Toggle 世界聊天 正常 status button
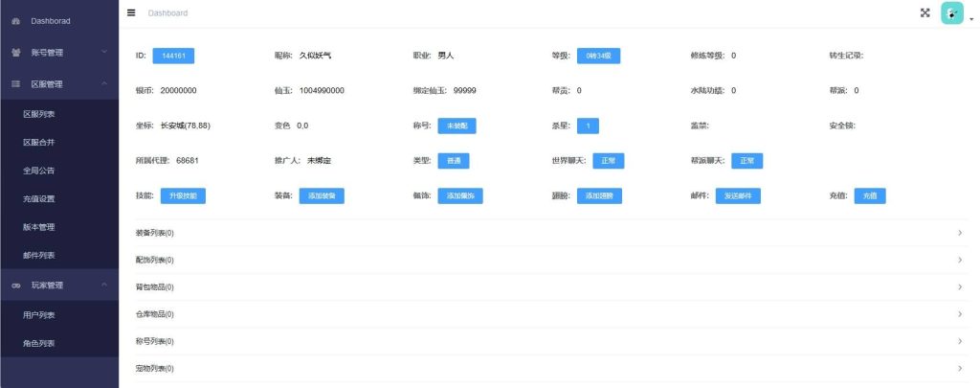 [608, 161]
